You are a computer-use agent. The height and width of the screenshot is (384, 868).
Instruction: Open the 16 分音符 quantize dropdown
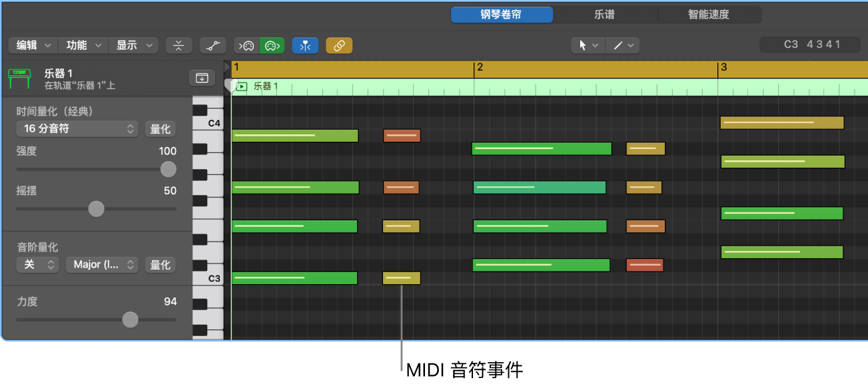(x=77, y=128)
